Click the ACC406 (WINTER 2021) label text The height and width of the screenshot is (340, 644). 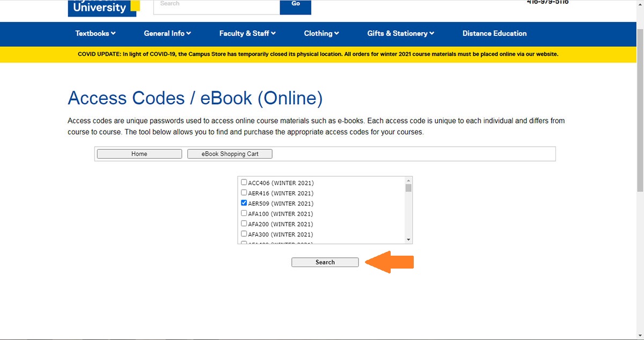click(281, 183)
